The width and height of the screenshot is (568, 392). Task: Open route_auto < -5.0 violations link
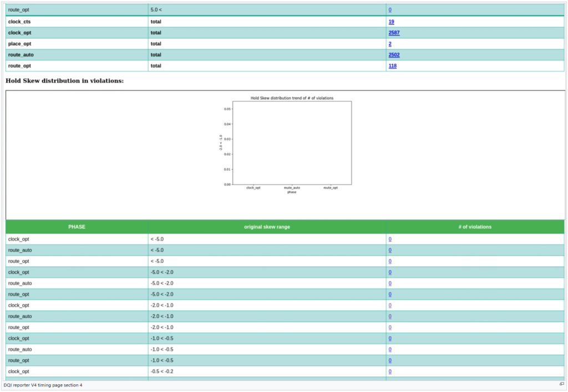click(390, 251)
